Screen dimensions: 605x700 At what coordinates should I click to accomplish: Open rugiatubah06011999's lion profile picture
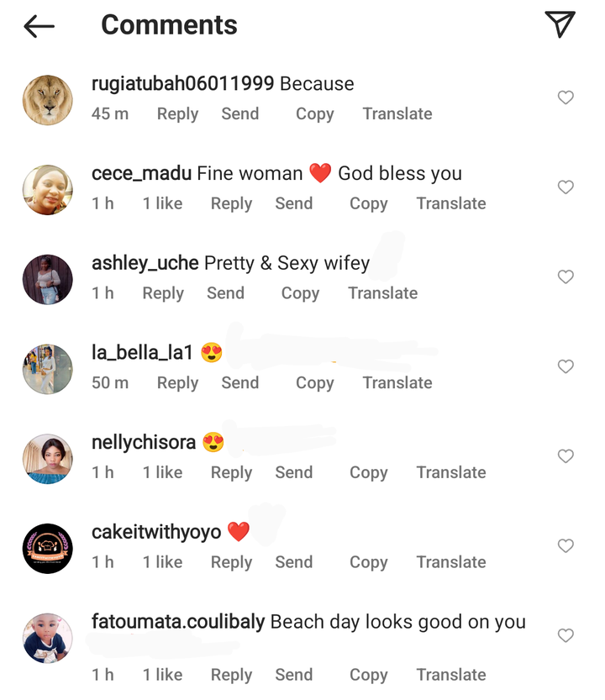tap(48, 100)
